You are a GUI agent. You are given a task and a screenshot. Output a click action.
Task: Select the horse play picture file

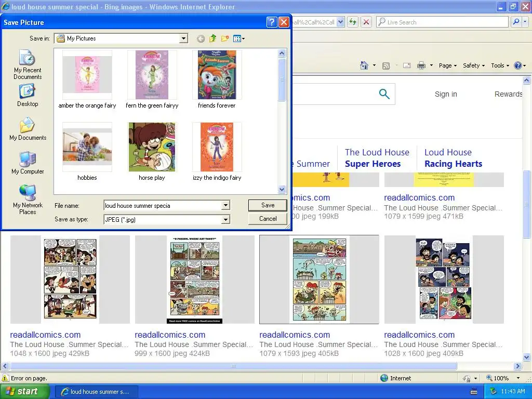pos(152,152)
